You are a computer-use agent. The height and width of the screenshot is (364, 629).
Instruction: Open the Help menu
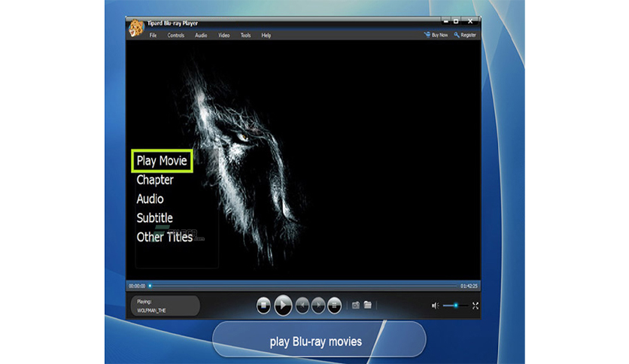pos(266,35)
